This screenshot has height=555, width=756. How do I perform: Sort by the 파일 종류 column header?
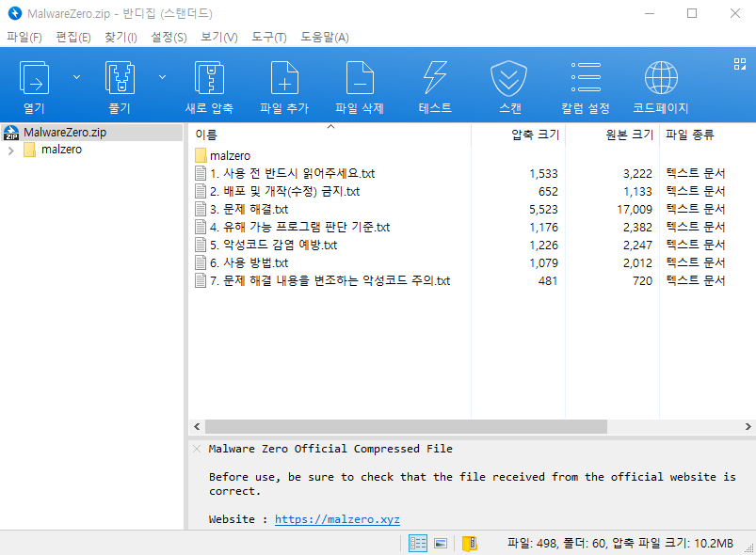click(x=707, y=135)
